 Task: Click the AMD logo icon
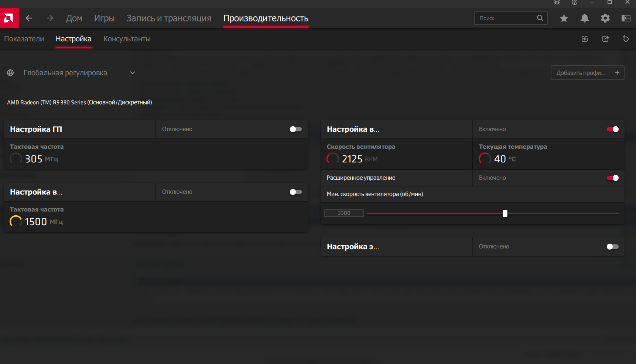[9, 18]
